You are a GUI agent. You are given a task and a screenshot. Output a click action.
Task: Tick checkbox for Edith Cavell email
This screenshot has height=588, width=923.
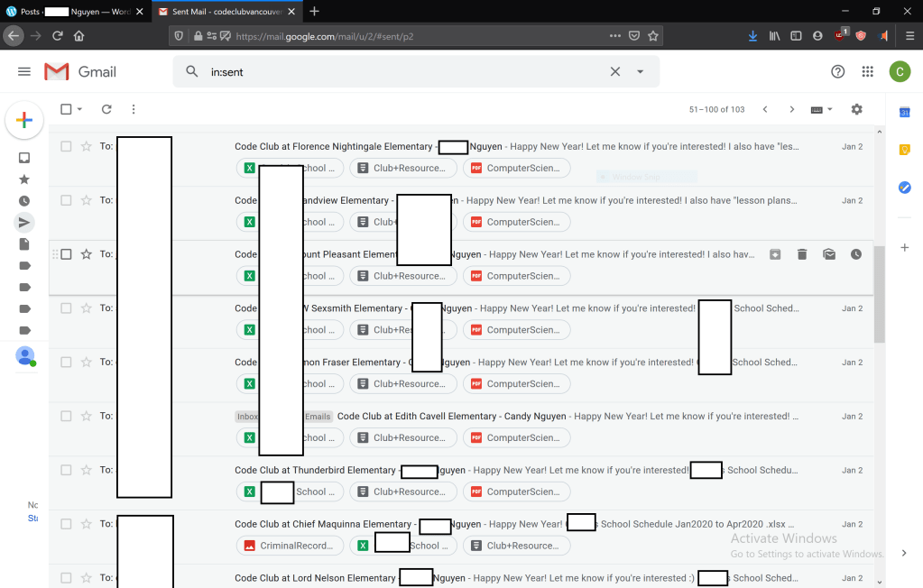point(66,416)
